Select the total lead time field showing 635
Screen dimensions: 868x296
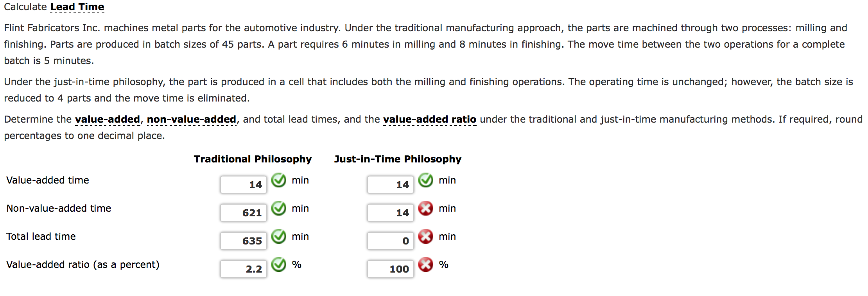243,241
